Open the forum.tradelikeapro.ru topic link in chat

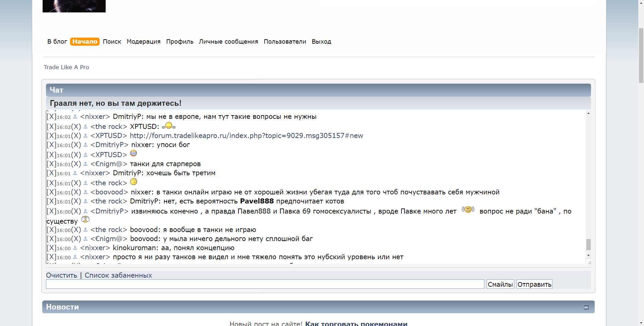[246, 136]
